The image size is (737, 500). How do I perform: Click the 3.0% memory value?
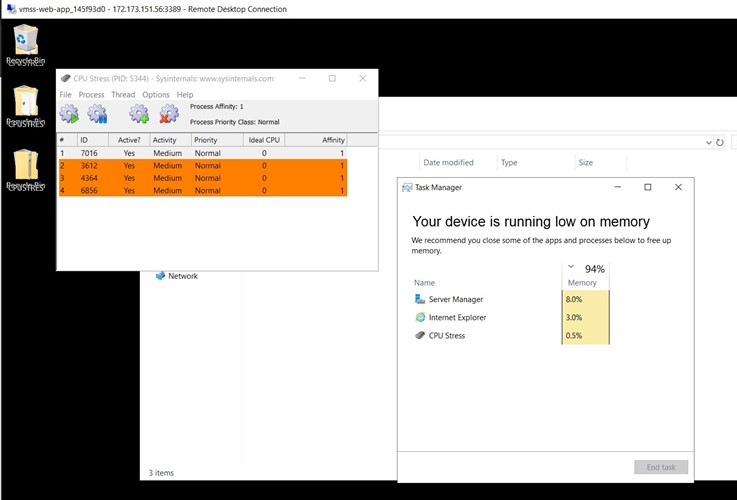pyautogui.click(x=573, y=317)
